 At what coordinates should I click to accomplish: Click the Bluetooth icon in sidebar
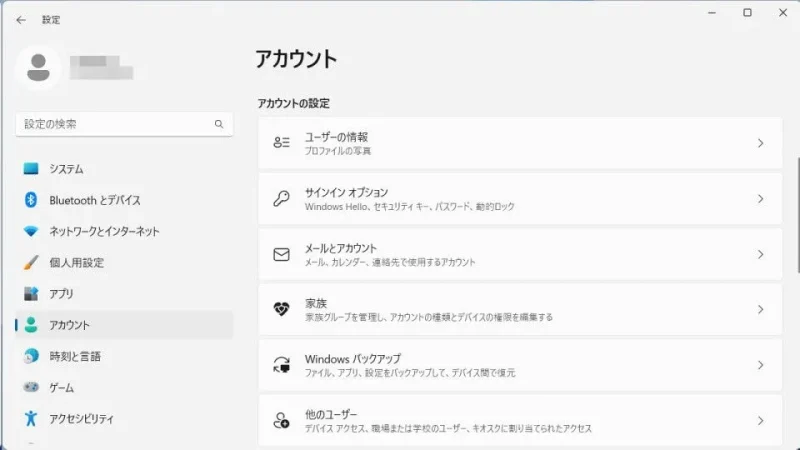tap(31, 200)
